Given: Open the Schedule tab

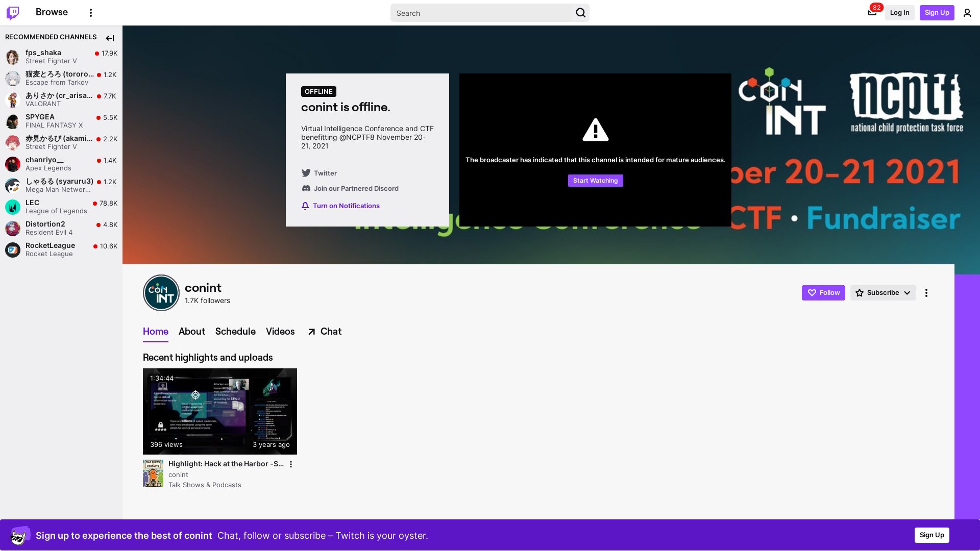Looking at the screenshot, I should click(235, 332).
